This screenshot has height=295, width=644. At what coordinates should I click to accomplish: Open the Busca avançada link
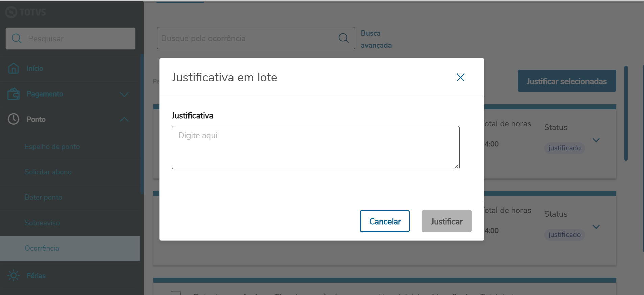tap(376, 39)
